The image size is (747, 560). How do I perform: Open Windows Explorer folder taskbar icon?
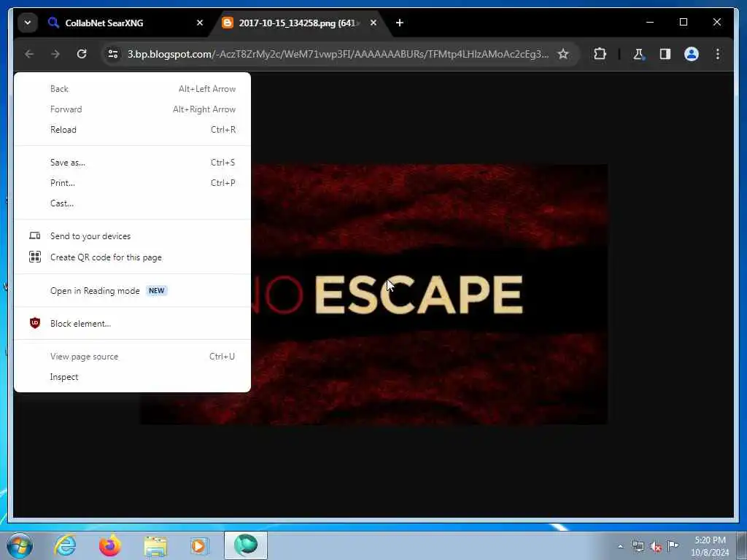point(155,545)
